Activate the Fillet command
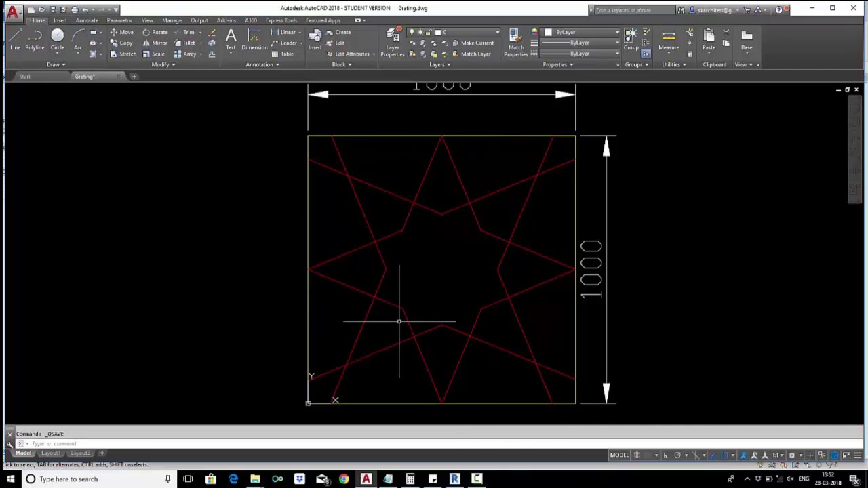 (x=184, y=43)
